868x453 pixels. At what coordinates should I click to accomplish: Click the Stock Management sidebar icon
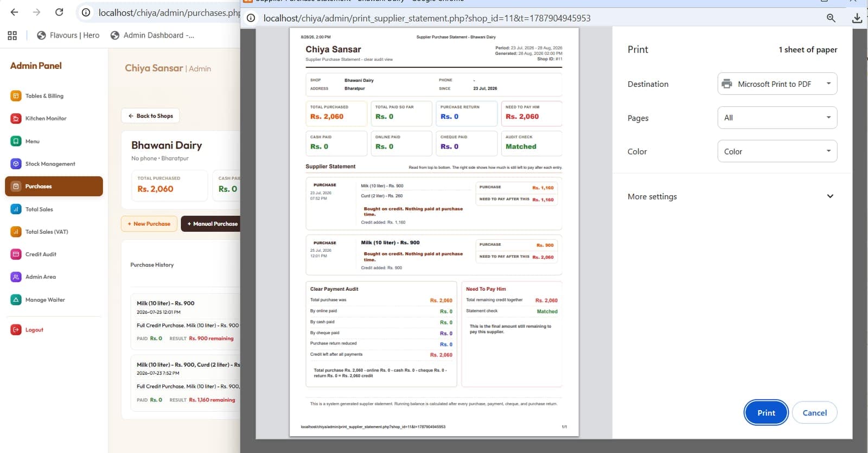pyautogui.click(x=16, y=164)
